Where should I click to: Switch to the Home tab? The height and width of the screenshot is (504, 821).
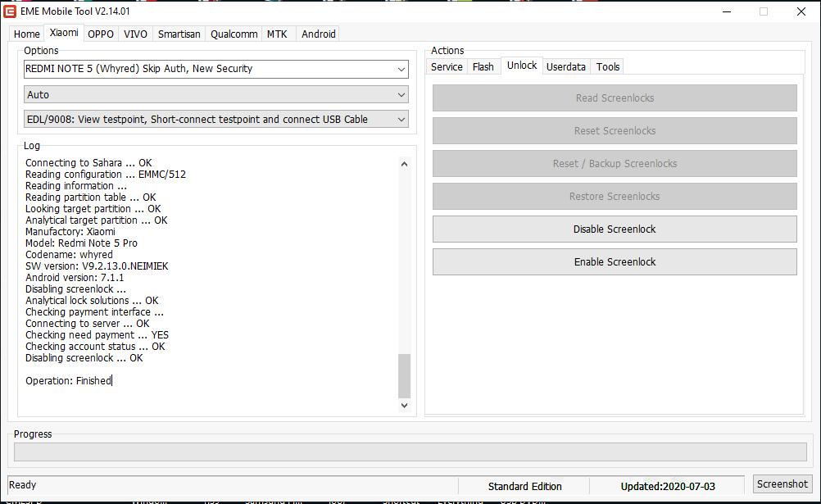tap(27, 34)
